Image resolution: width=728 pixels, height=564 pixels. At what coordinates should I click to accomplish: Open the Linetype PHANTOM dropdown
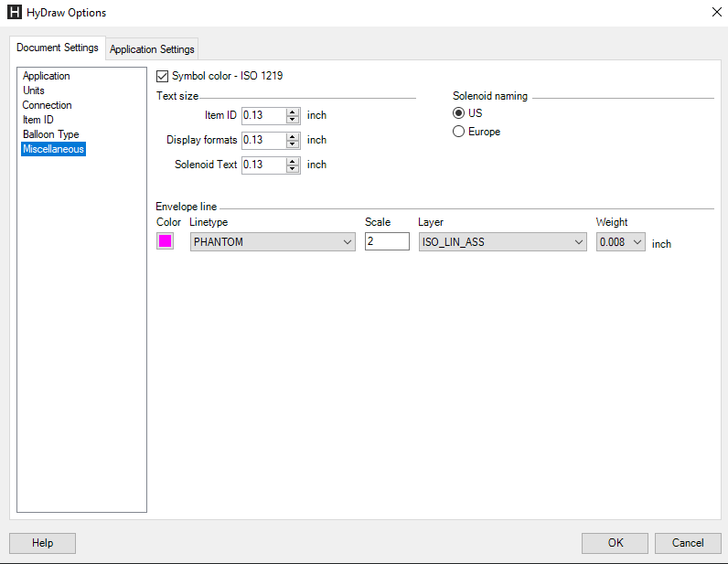click(272, 242)
